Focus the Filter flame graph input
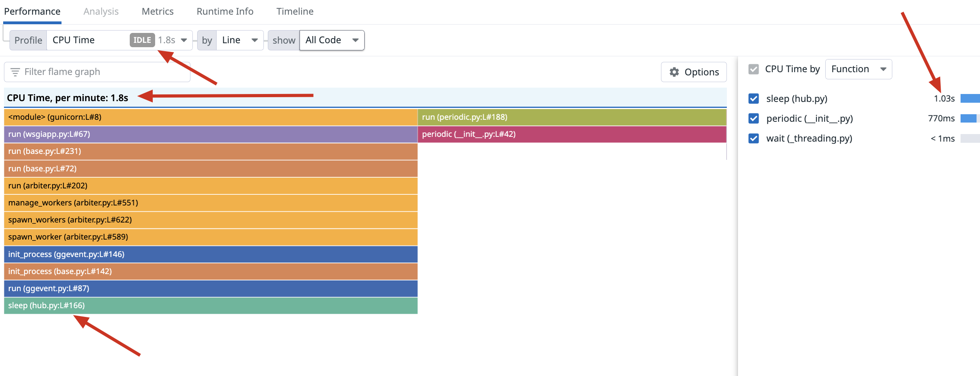The width and height of the screenshot is (980, 376). 97,72
